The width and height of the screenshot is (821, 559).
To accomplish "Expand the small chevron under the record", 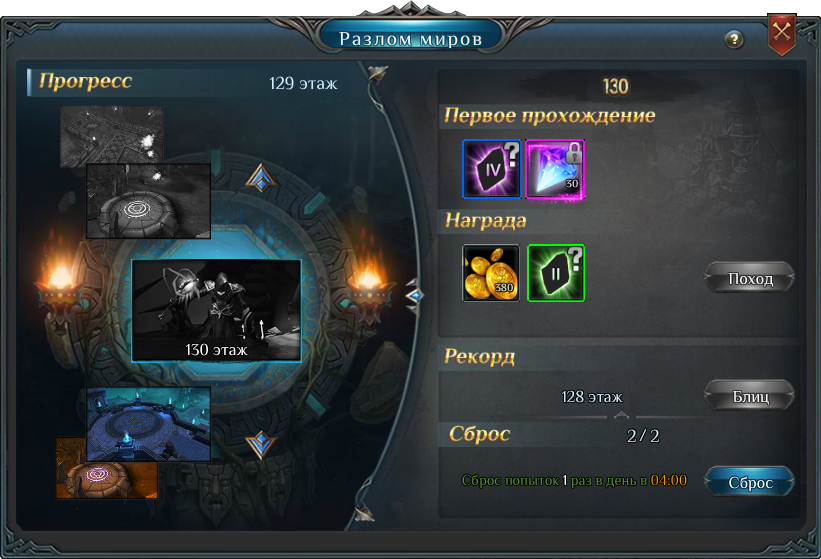I will click(620, 415).
